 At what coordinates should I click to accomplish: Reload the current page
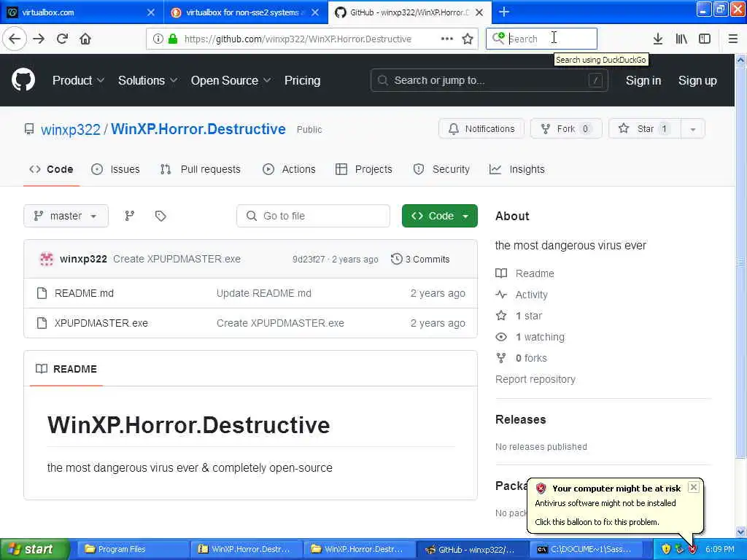click(63, 39)
